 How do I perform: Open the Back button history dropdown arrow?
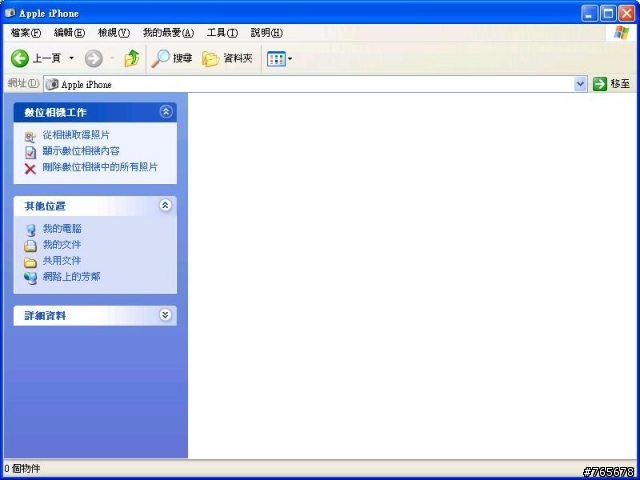coord(71,58)
